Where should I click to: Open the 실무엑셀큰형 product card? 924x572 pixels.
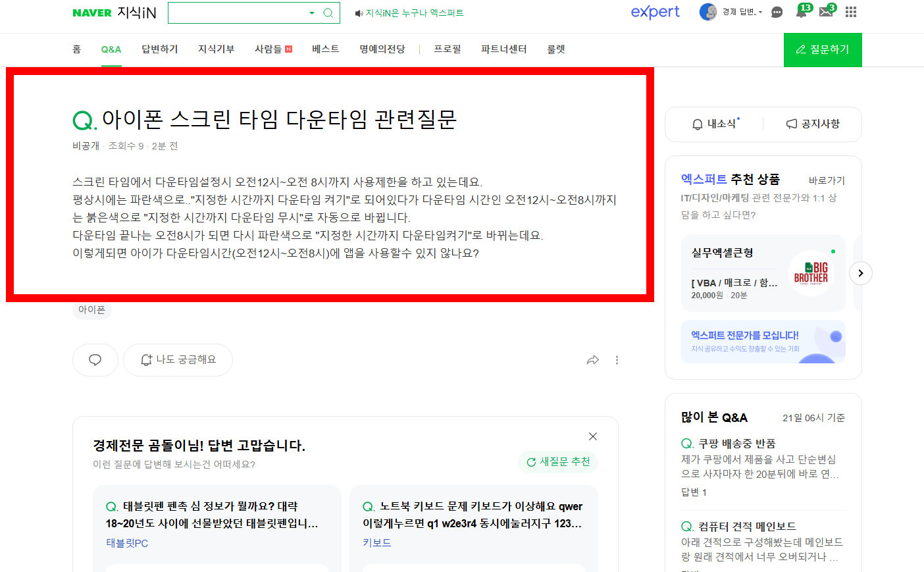(x=763, y=273)
